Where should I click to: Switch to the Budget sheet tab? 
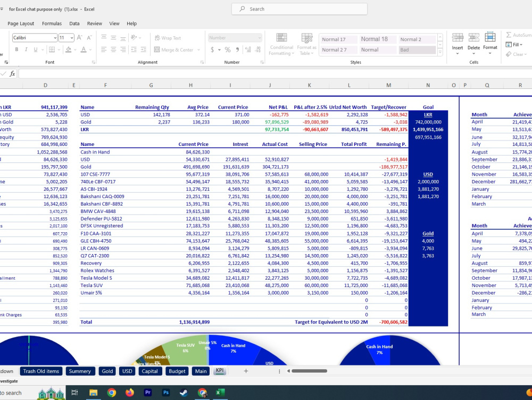(177, 371)
